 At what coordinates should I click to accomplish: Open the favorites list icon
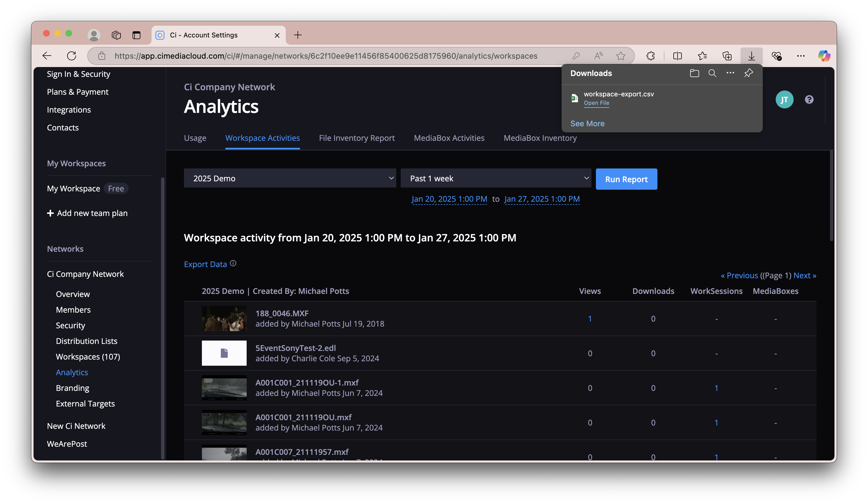[x=702, y=56]
